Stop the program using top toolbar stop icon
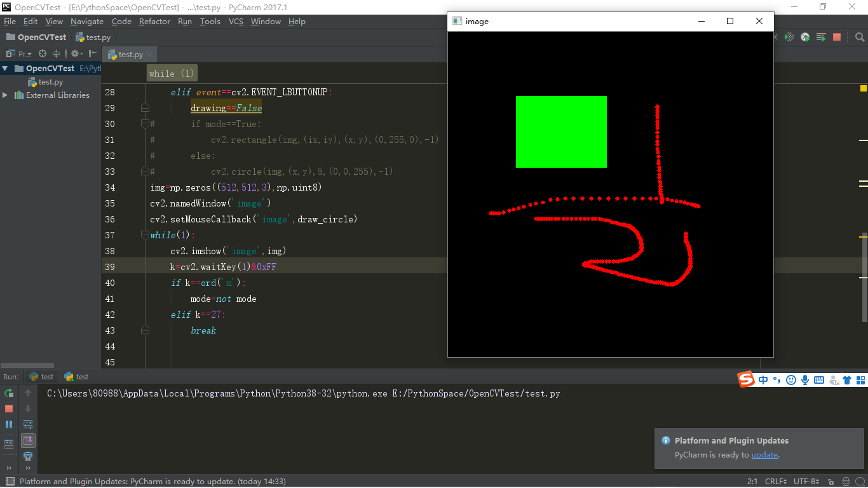The height and width of the screenshot is (488, 868). pos(837,37)
